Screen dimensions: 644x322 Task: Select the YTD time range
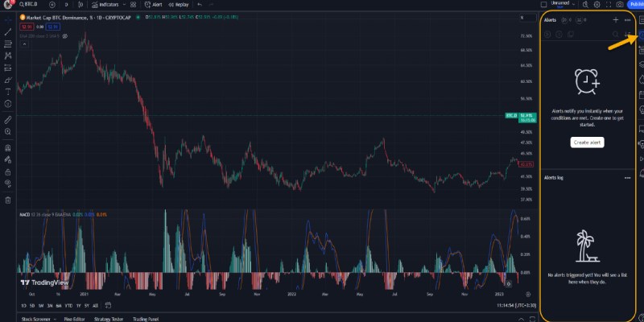tap(68, 306)
